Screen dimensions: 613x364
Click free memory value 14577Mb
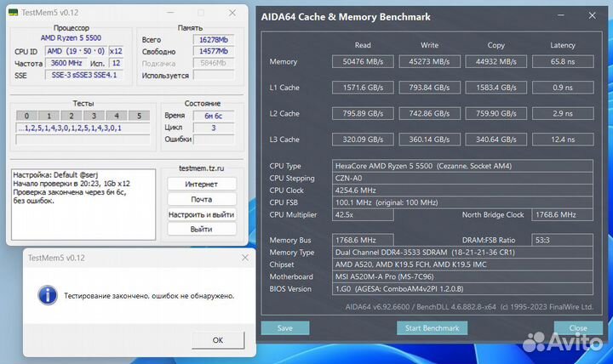click(x=214, y=51)
